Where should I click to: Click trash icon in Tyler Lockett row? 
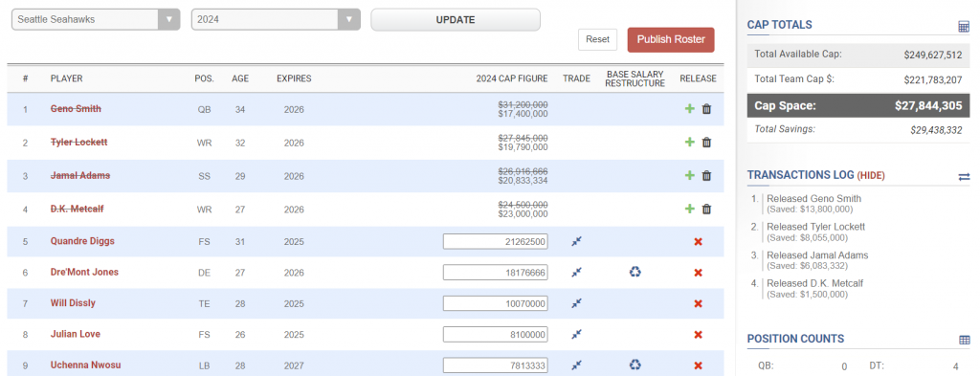point(707,143)
